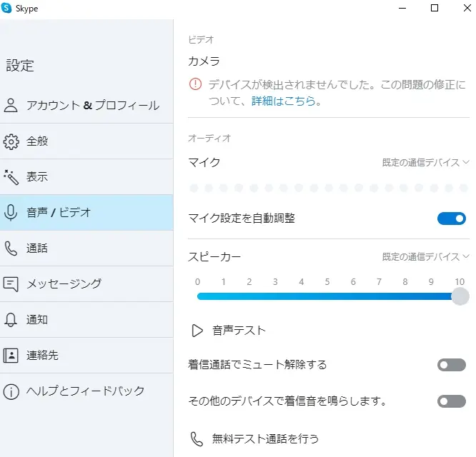Disable the マイク設定を自動調整 toggle
476x457 pixels.
tap(451, 219)
